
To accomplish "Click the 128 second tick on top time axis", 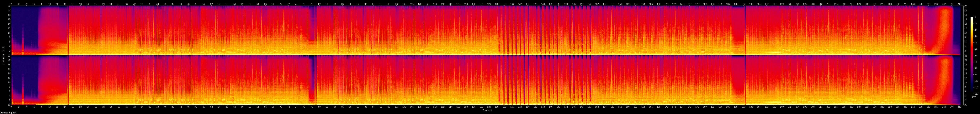I will coord(504,4).
